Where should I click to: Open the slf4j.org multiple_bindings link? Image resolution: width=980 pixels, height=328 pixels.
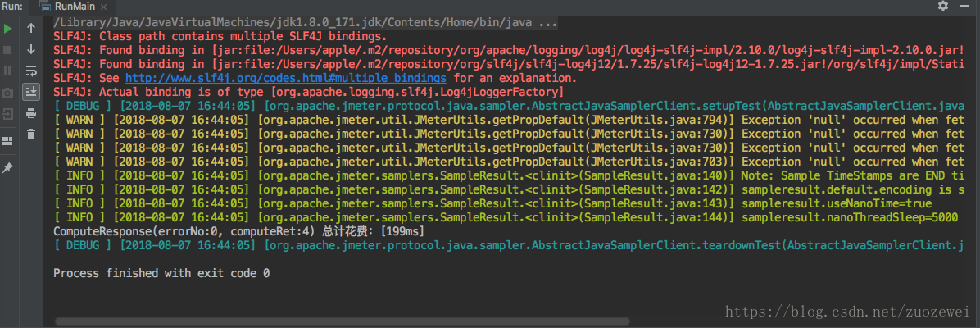tap(286, 78)
